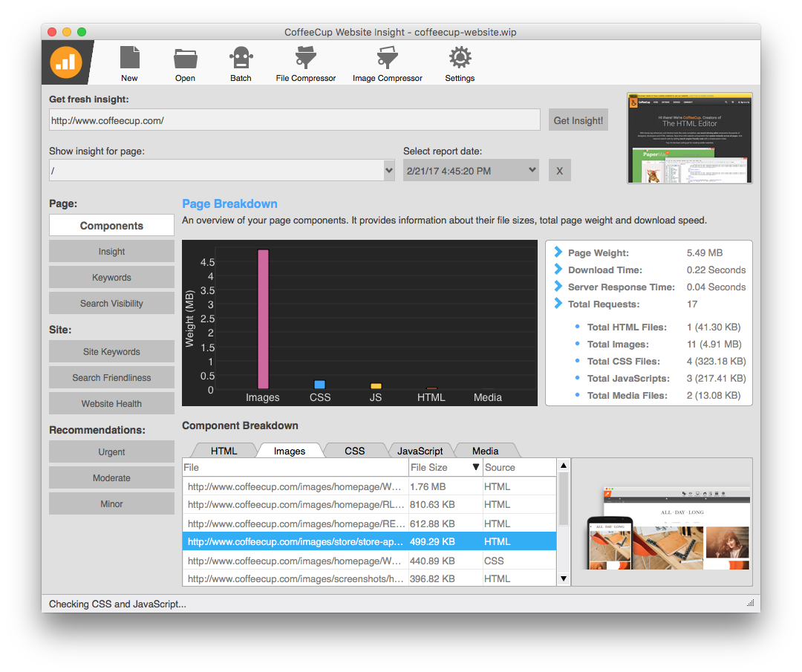Open the Website Health section
The width and height of the screenshot is (802, 672).
click(111, 403)
